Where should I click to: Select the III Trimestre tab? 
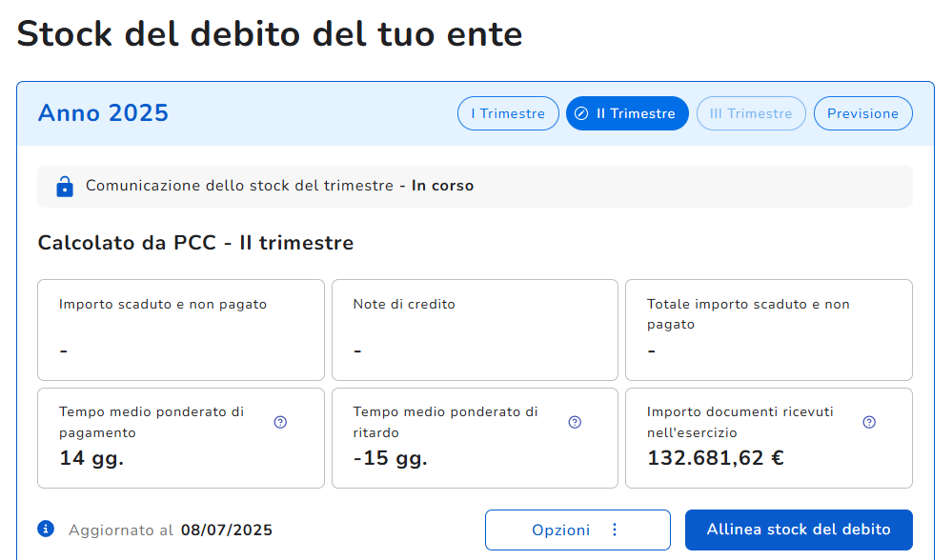pos(751,113)
